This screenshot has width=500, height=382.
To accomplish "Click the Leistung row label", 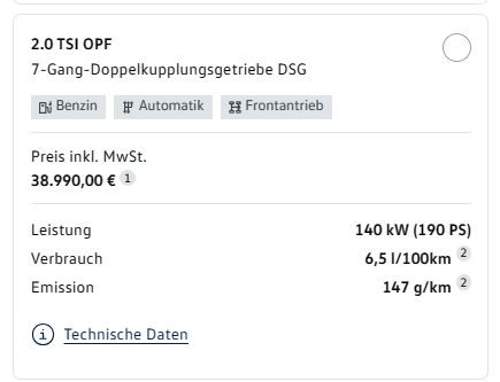I will click(x=61, y=230).
